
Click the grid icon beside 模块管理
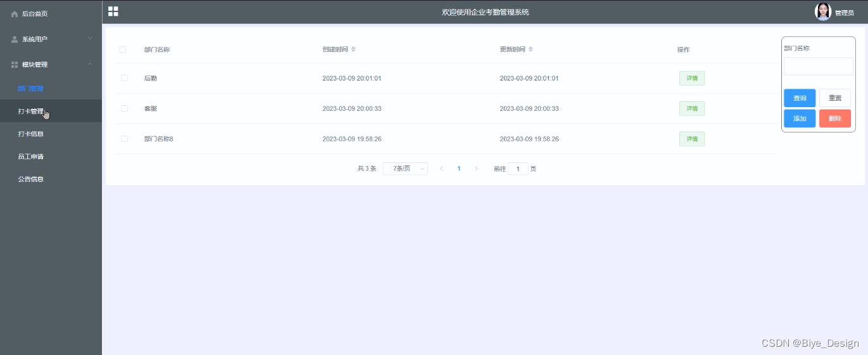15,65
